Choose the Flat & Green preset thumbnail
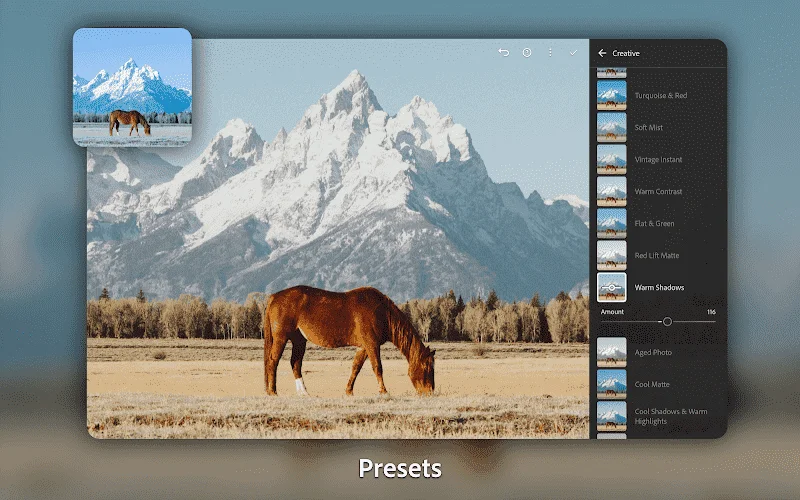This screenshot has height=500, width=800. tap(612, 223)
